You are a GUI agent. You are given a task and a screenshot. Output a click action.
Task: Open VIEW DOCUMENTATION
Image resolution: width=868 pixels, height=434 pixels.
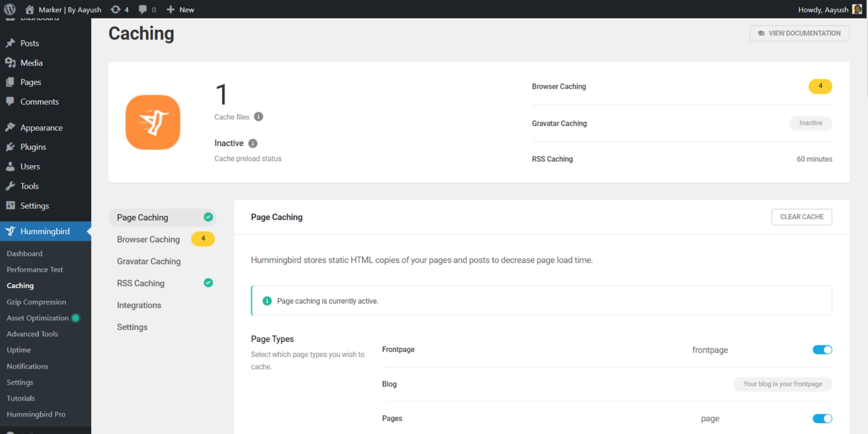(x=799, y=33)
